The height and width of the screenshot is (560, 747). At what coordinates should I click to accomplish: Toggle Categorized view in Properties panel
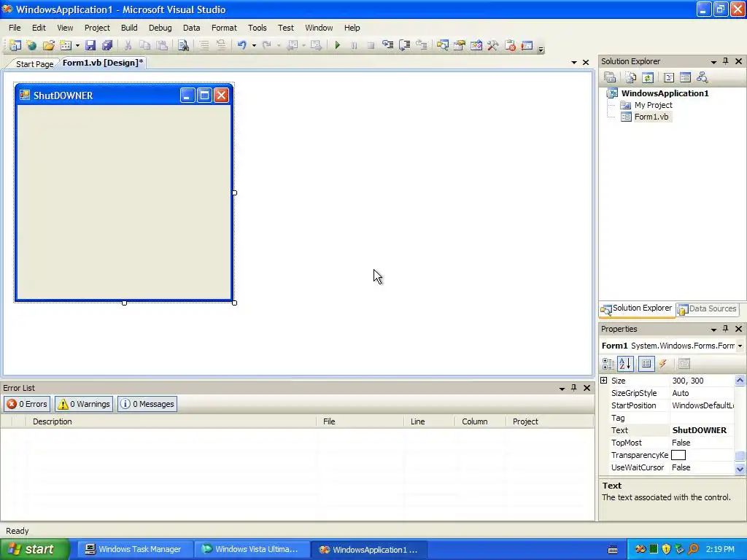pyautogui.click(x=608, y=364)
